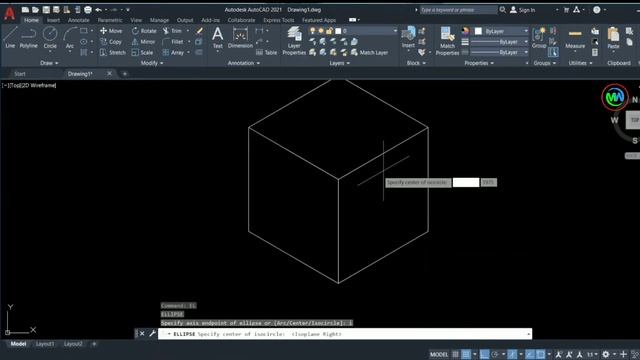640x360 pixels.
Task: Expand the Block panel
Action: [x=416, y=63]
